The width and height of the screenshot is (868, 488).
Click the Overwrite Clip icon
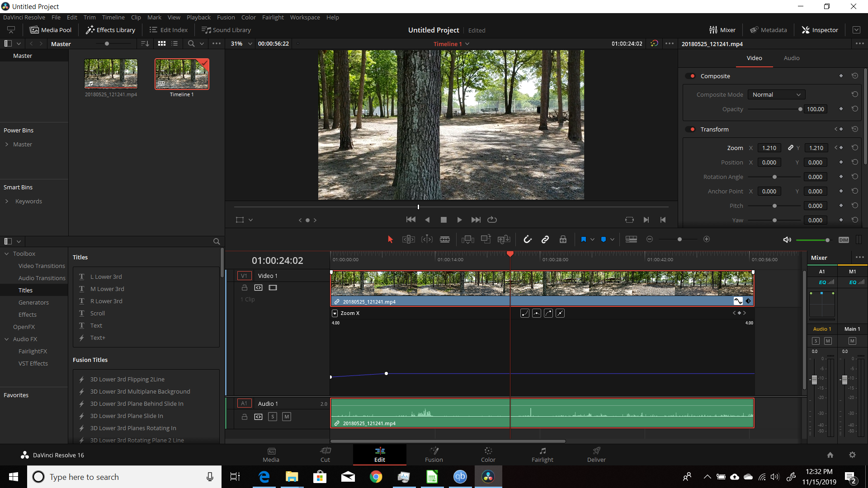[x=486, y=239]
